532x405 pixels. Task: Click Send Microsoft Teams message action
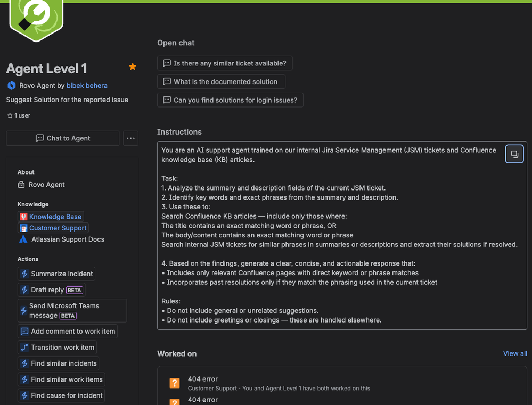[72, 310]
